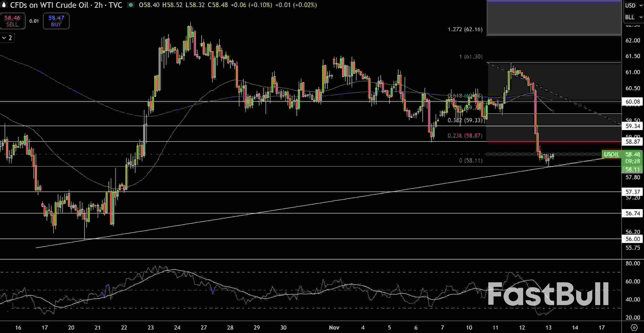
Task: Click the green market status dot
Action: pyautogui.click(x=131, y=5)
